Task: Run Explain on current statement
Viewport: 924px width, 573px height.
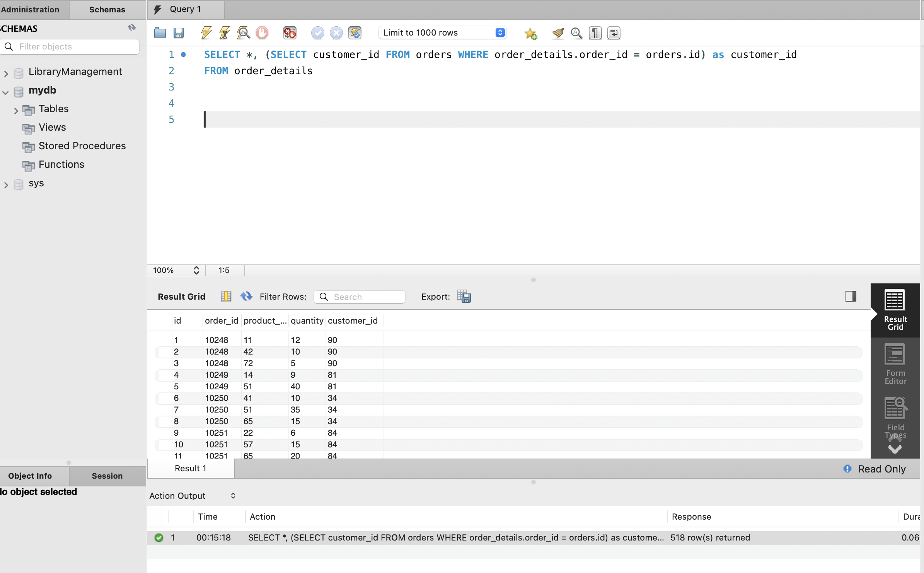Action: [x=243, y=33]
